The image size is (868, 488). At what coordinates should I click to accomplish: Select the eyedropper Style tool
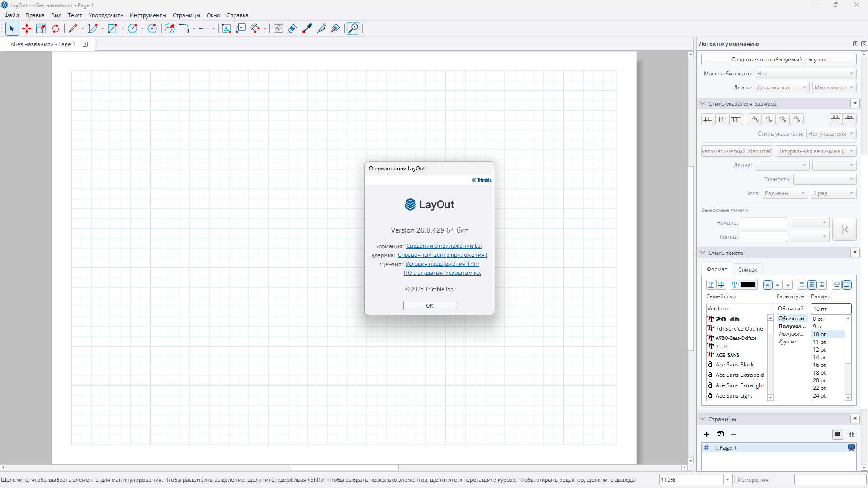(x=307, y=28)
